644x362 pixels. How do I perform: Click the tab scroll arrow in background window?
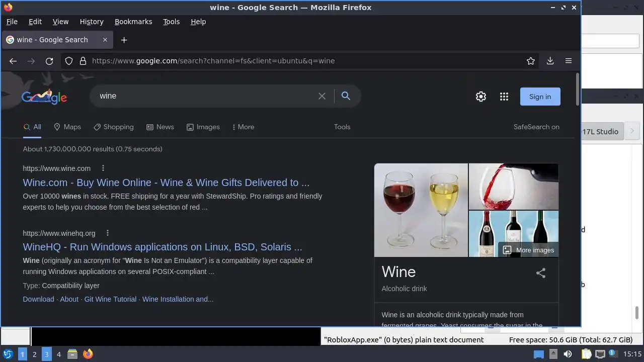(x=632, y=131)
